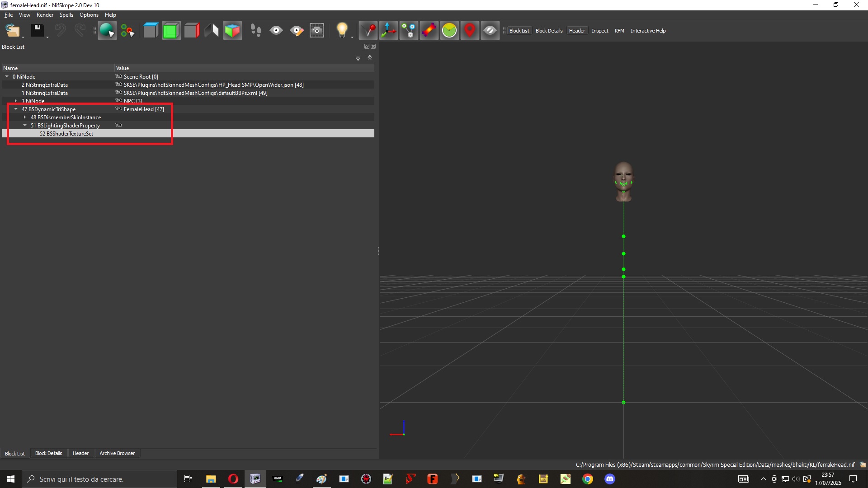Image resolution: width=868 pixels, height=488 pixels.
Task: Click Interactive Help in the toolbar
Action: point(648,31)
